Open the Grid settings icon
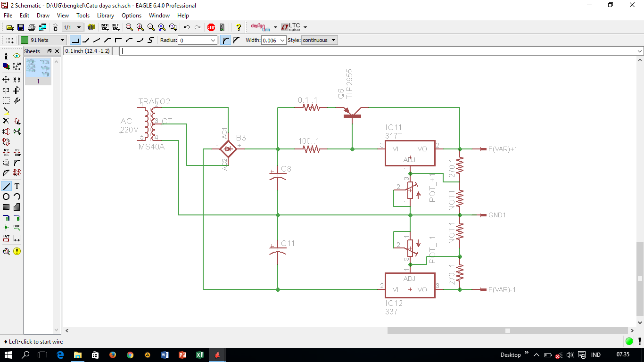 click(10, 40)
